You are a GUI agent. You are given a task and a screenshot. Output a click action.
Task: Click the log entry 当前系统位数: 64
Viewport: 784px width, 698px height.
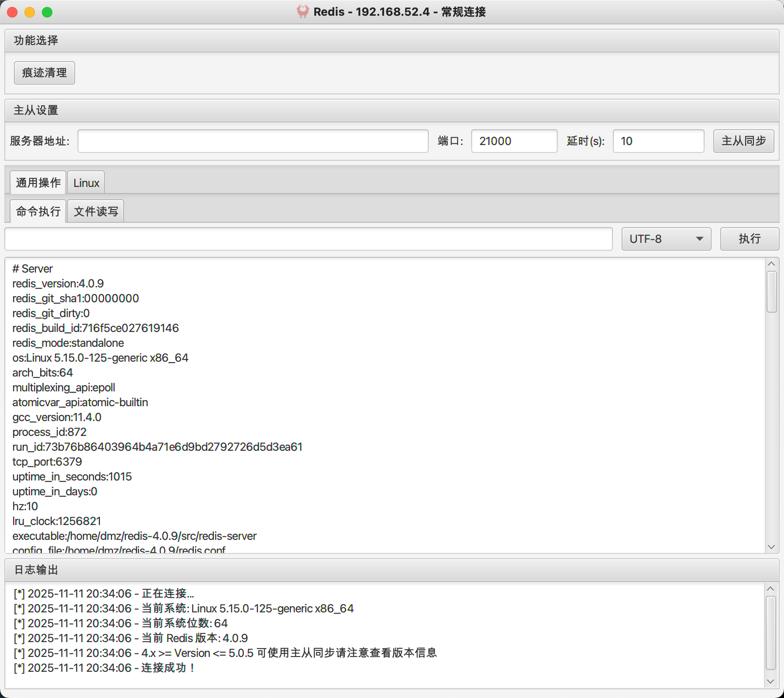pos(121,623)
